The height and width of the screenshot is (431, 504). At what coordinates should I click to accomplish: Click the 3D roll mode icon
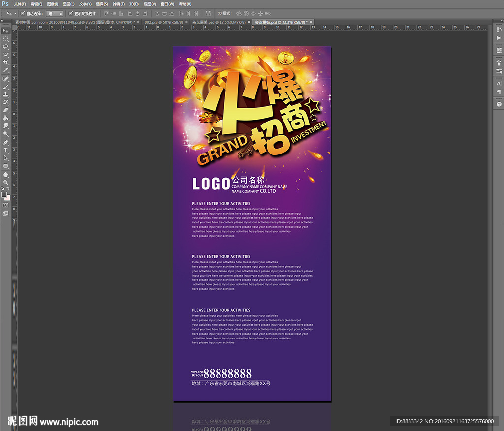point(246,13)
